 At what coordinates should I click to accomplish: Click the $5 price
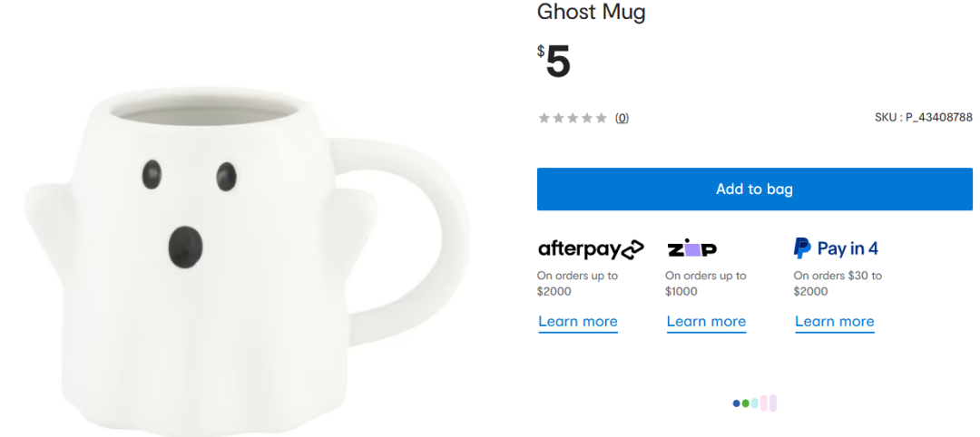[x=554, y=62]
